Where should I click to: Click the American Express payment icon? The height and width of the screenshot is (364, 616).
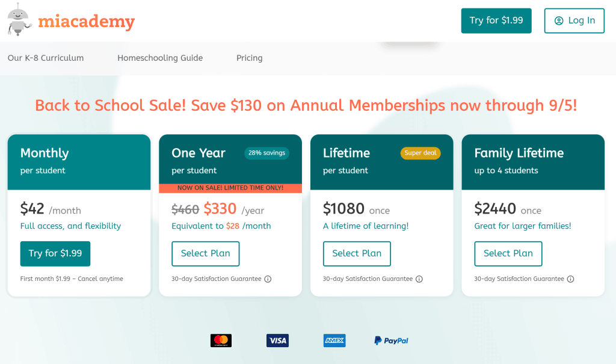point(334,341)
